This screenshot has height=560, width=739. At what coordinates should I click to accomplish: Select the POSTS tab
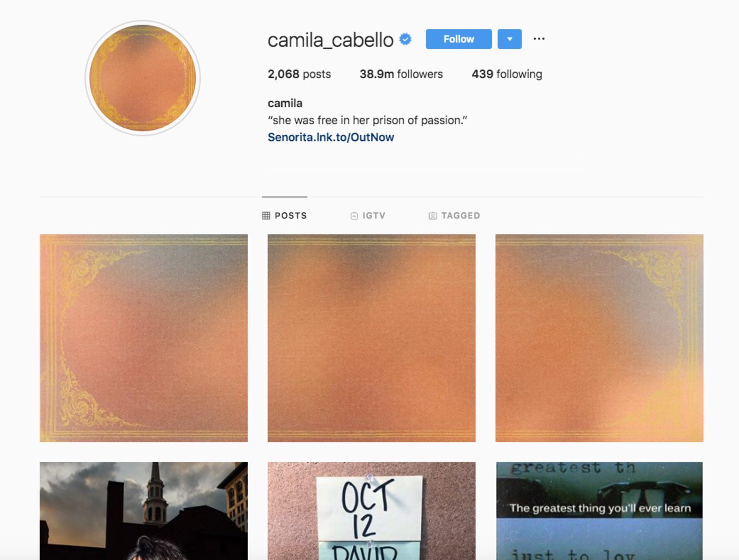[285, 216]
